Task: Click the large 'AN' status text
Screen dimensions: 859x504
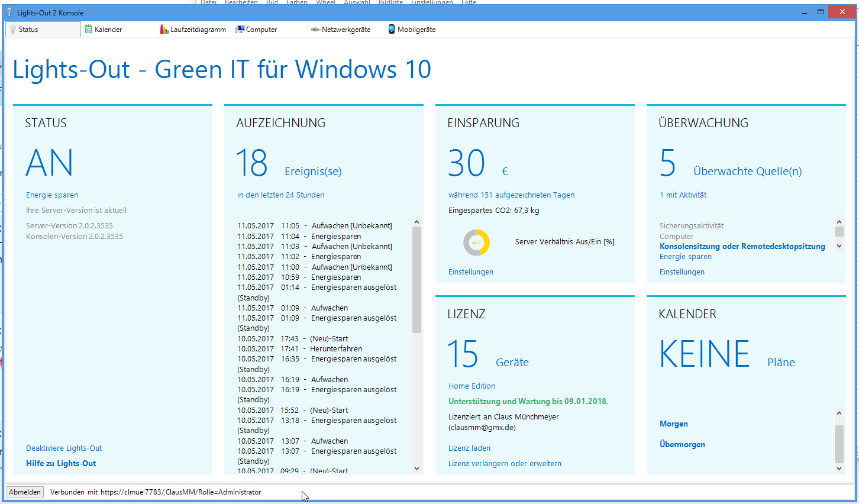Action: (x=50, y=163)
